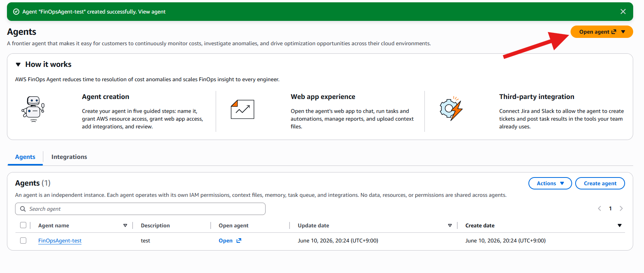The image size is (644, 273).
Task: Click the Create date value cell
Action: tap(506, 241)
